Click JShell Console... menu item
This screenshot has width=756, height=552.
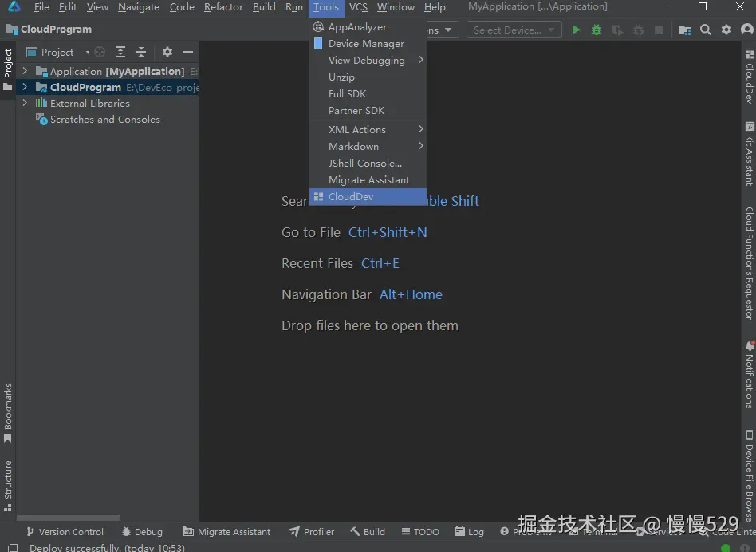368,163
